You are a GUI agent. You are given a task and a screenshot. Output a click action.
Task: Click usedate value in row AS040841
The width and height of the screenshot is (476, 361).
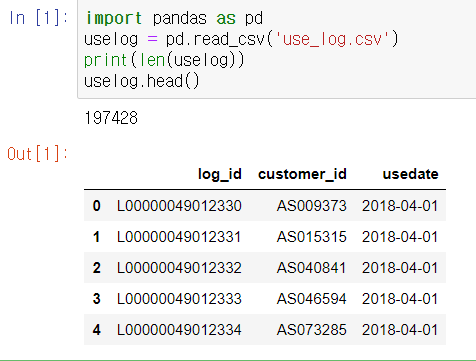pos(400,268)
